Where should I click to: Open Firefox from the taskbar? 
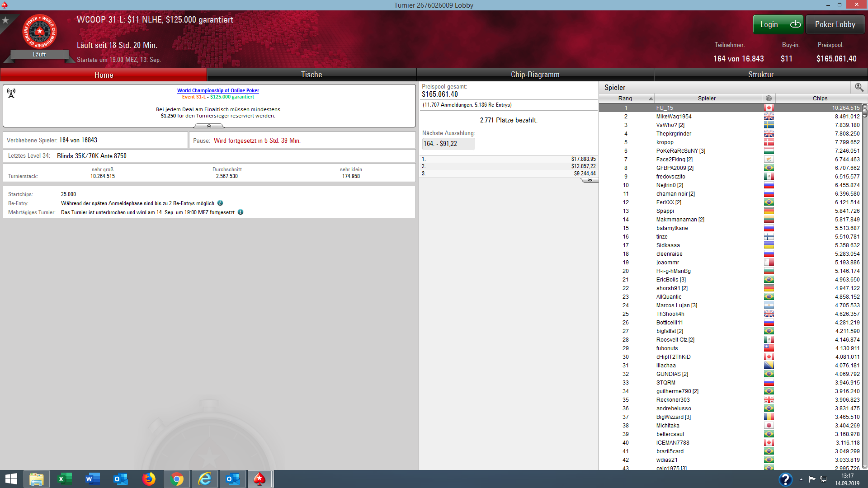tap(149, 479)
